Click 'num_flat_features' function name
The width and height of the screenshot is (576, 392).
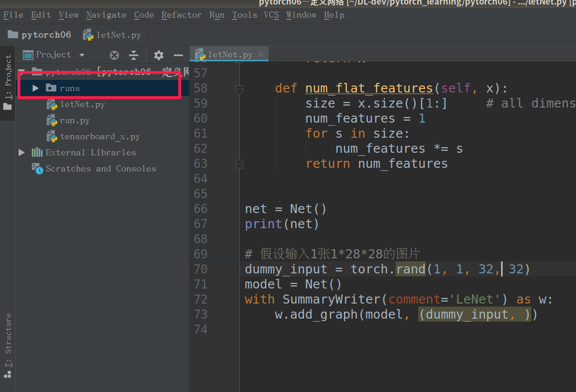click(x=369, y=88)
